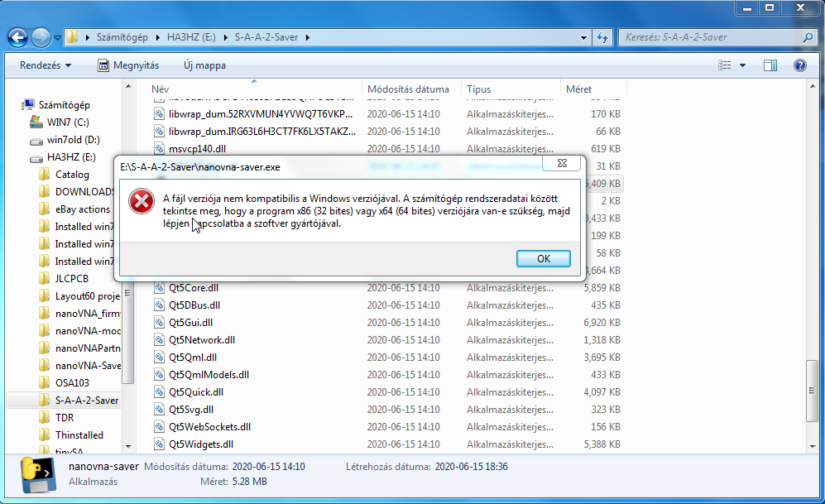Click the Megnyitás toolbar icon
This screenshot has height=504, width=825.
[x=103, y=65]
